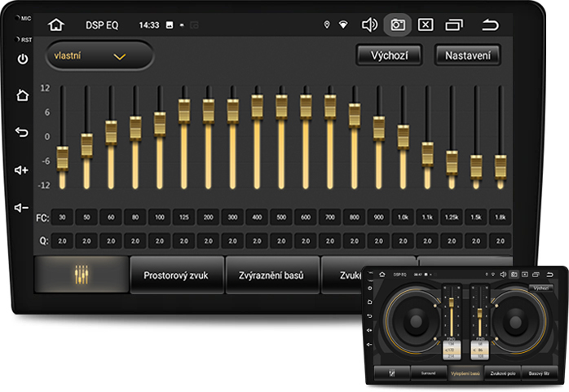Open the volume speaker icon in status bar
Viewport: 569px width, 392px height.
pos(369,24)
